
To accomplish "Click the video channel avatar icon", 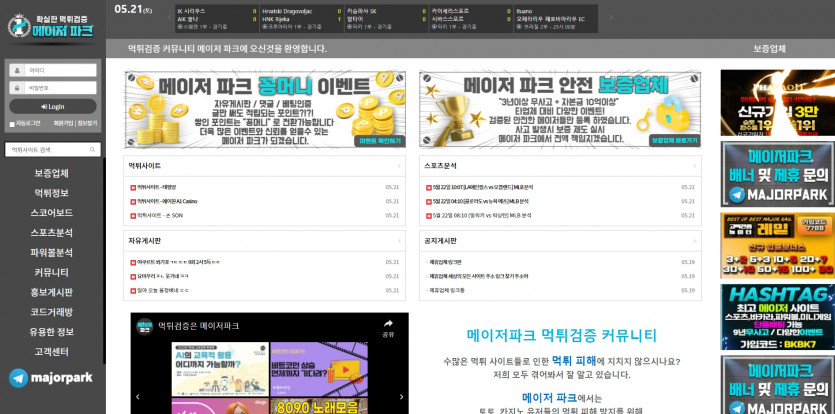I will [146, 326].
